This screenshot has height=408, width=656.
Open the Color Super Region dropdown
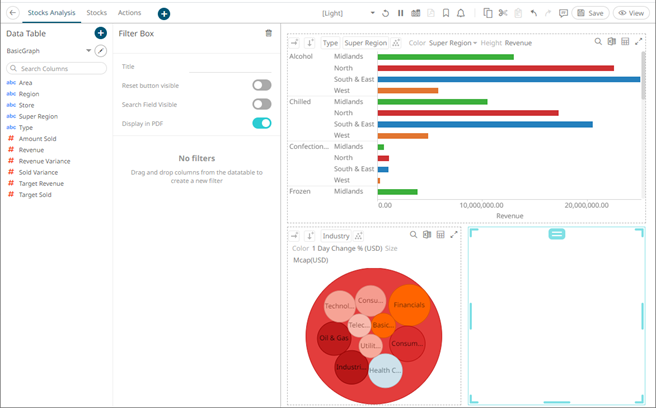point(444,43)
